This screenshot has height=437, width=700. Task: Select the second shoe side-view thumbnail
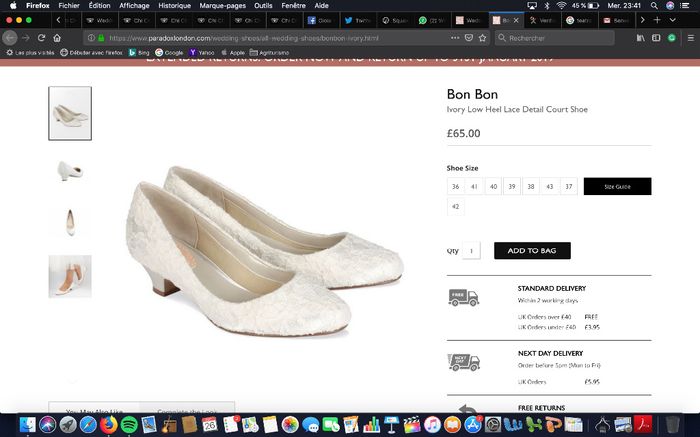click(x=70, y=170)
